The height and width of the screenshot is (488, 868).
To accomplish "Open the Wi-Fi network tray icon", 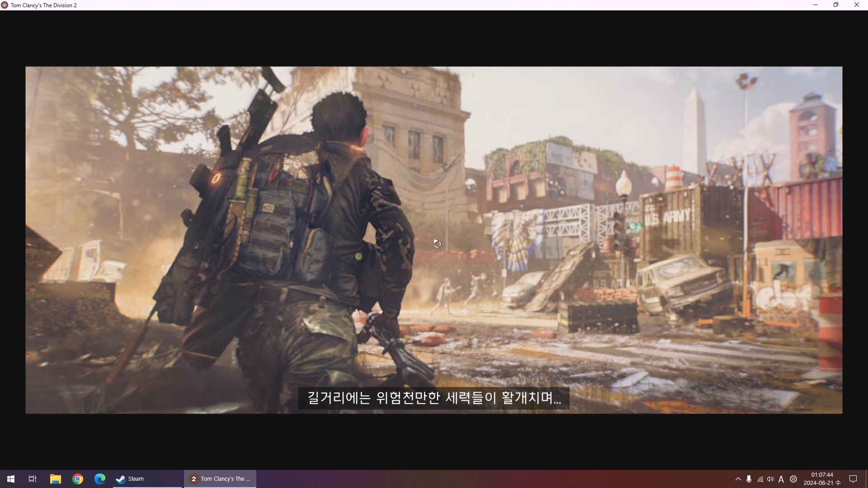I will pos(760,479).
